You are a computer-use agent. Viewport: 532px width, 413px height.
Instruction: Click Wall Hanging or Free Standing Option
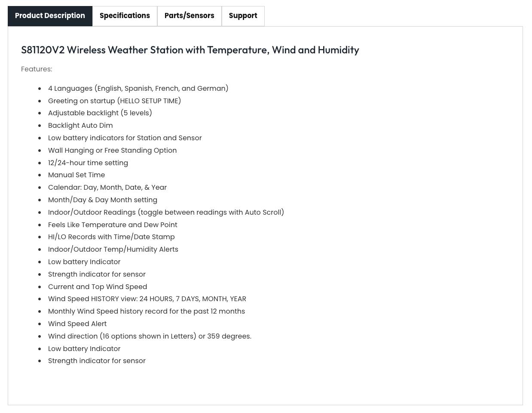pos(112,151)
